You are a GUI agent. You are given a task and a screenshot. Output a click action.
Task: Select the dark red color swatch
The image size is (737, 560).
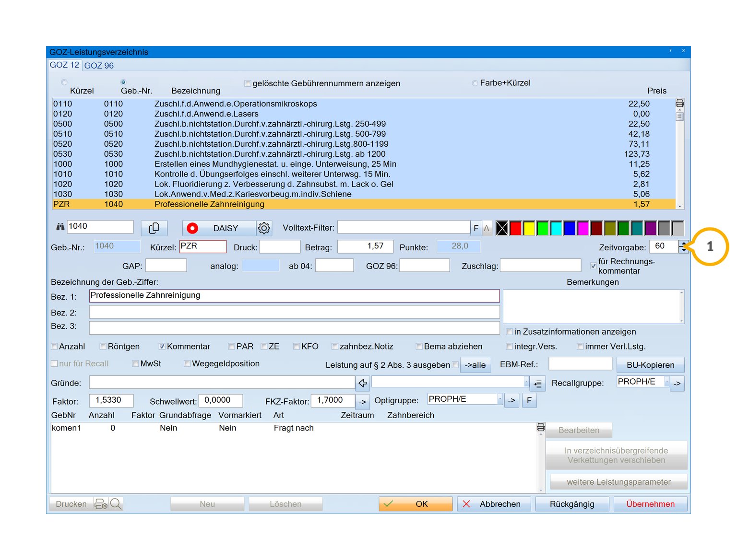596,228
